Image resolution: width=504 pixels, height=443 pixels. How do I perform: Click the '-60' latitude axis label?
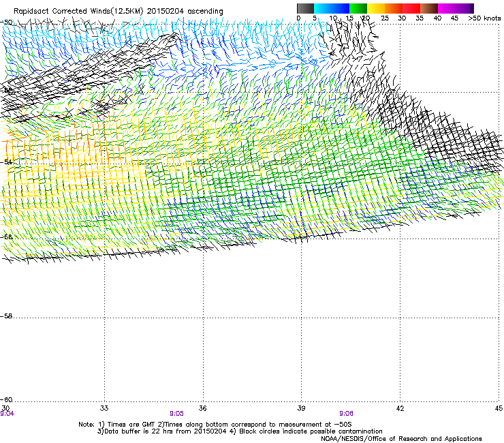6,400
